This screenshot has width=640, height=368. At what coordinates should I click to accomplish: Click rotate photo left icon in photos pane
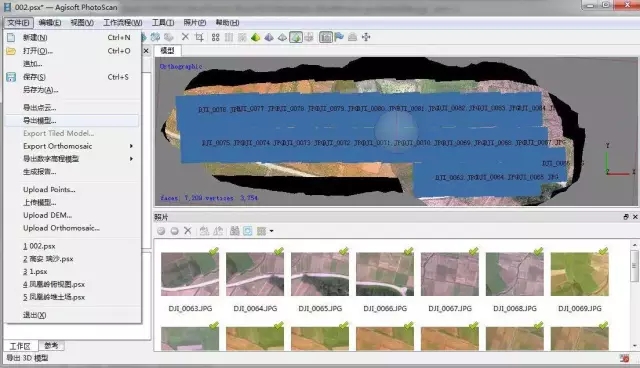point(204,231)
